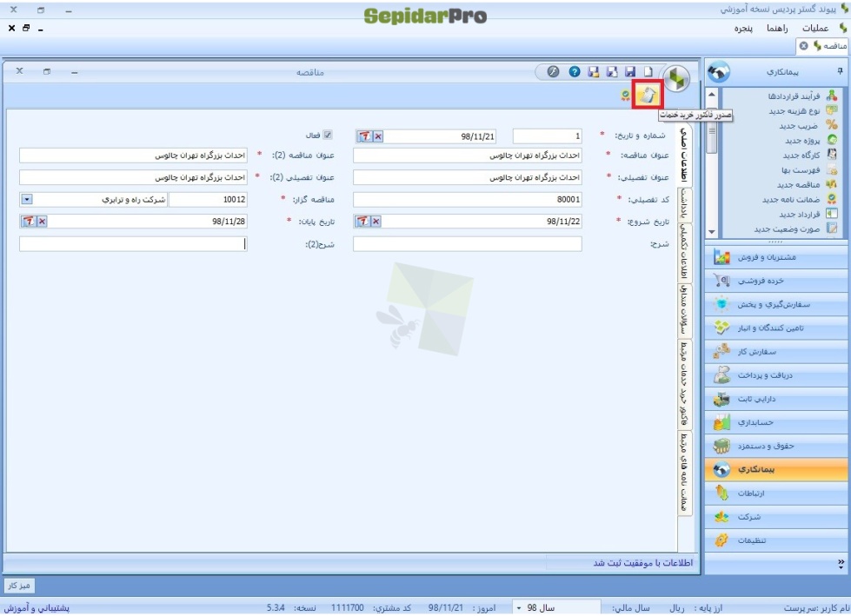Click the guarantee ribbon icon in the tender toolbar
Screen dimensions: 851x616
tap(625, 96)
